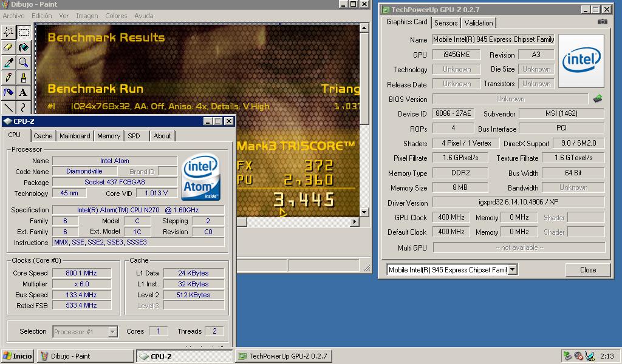Click the TechPowerUp GPU-Z taskbar button
The width and height of the screenshot is (622, 364).
284,356
